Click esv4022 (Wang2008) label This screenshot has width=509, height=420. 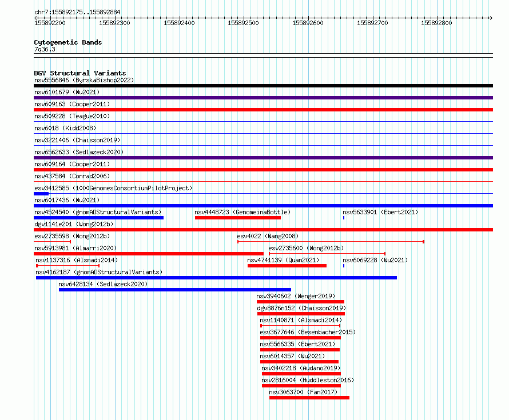268,236
